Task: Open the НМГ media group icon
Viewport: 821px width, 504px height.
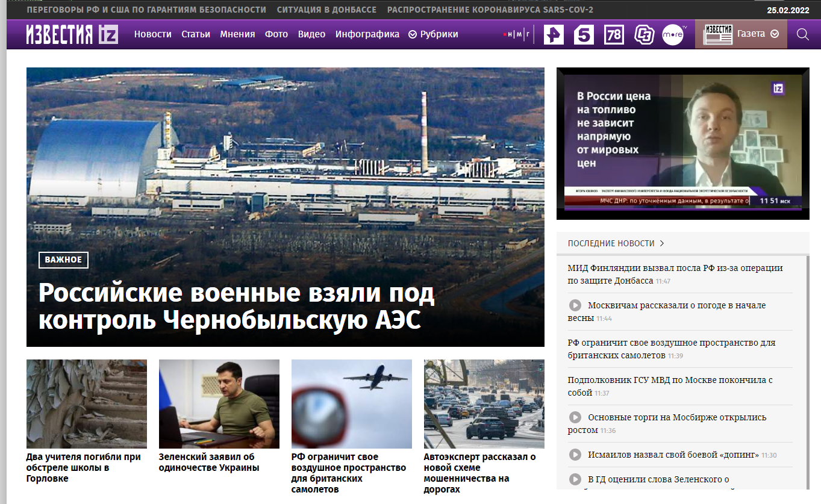Action: 517,34
